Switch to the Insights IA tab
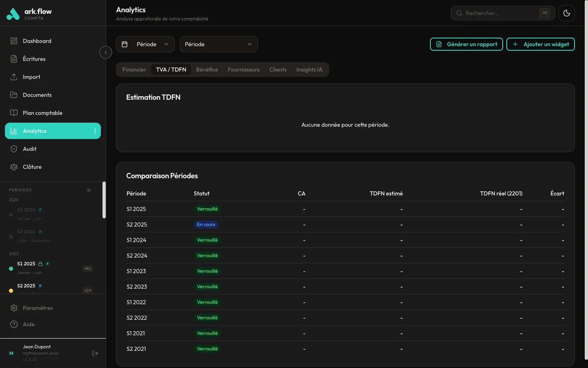The image size is (588, 368). click(309, 70)
